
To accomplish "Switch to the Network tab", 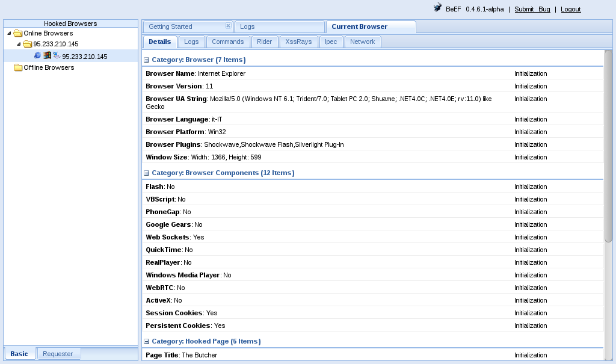I will 363,42.
